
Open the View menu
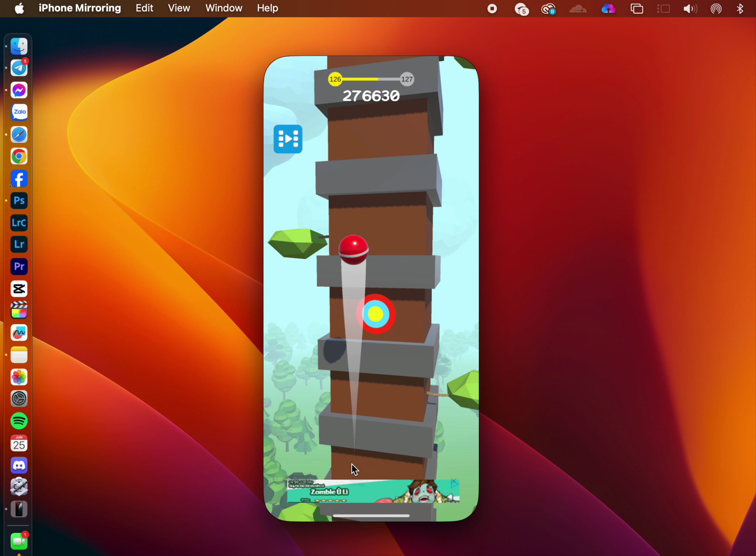(179, 8)
